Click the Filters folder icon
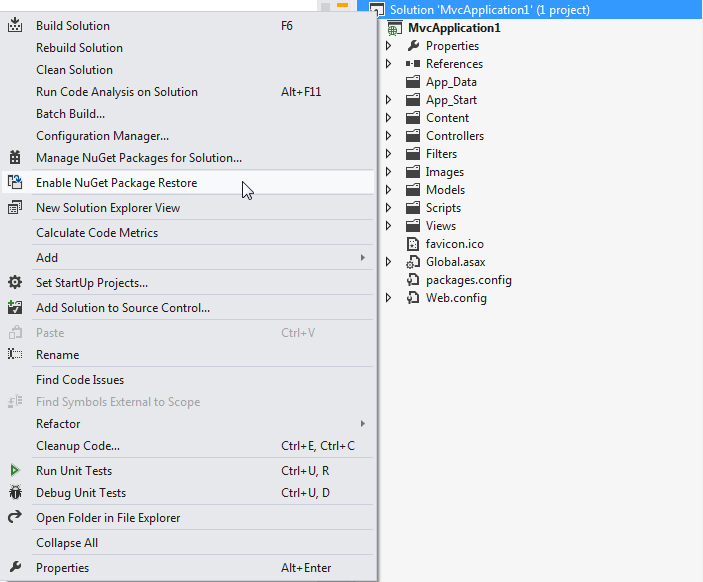The width and height of the screenshot is (703, 582). click(413, 154)
